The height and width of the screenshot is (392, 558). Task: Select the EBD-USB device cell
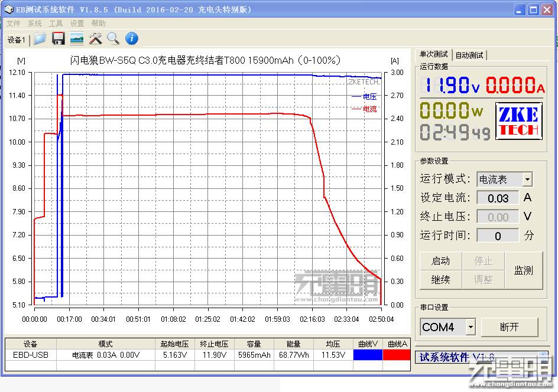click(30, 355)
